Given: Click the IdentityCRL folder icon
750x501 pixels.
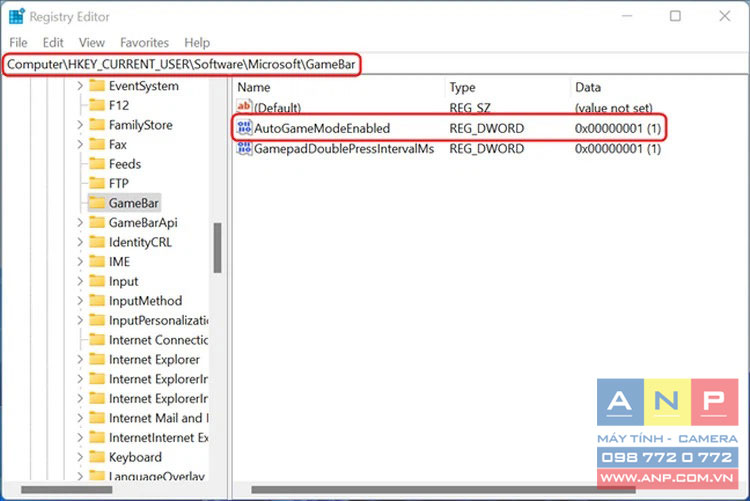Looking at the screenshot, I should 97,242.
